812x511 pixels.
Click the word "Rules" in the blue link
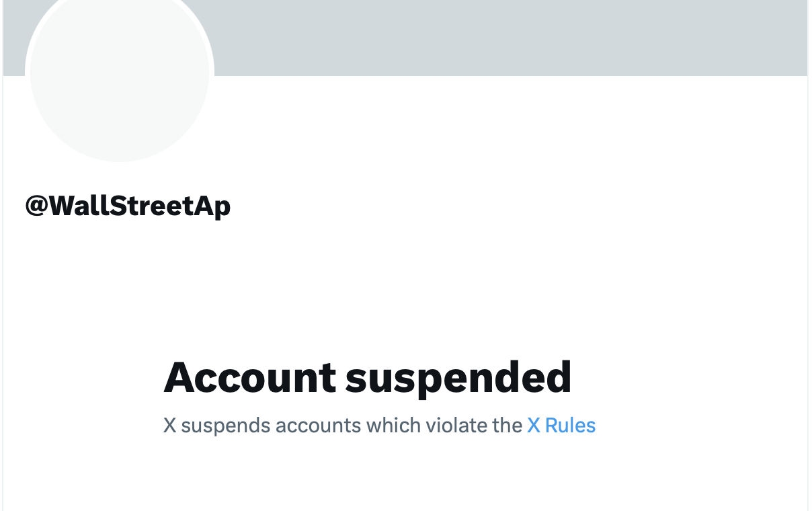pos(570,426)
